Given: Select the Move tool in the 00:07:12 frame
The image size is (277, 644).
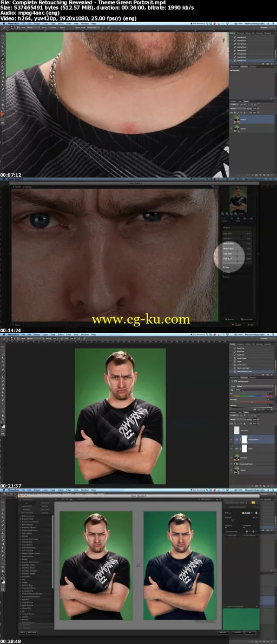Looking at the screenshot, I should 3,35.
